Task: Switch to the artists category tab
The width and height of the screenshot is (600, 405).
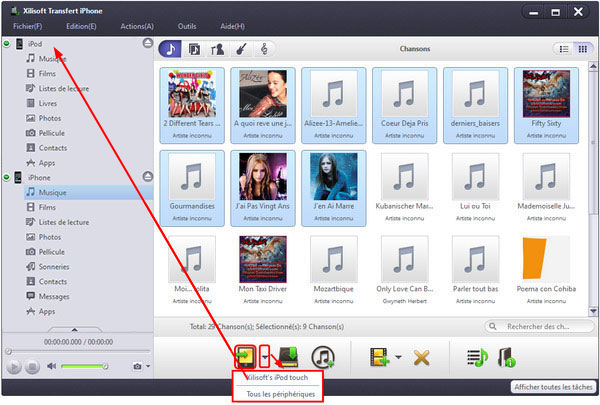Action: 217,49
